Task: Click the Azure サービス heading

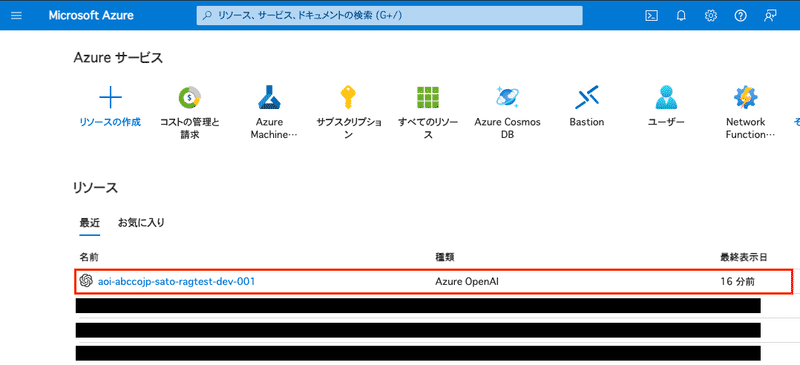Action: (x=118, y=58)
